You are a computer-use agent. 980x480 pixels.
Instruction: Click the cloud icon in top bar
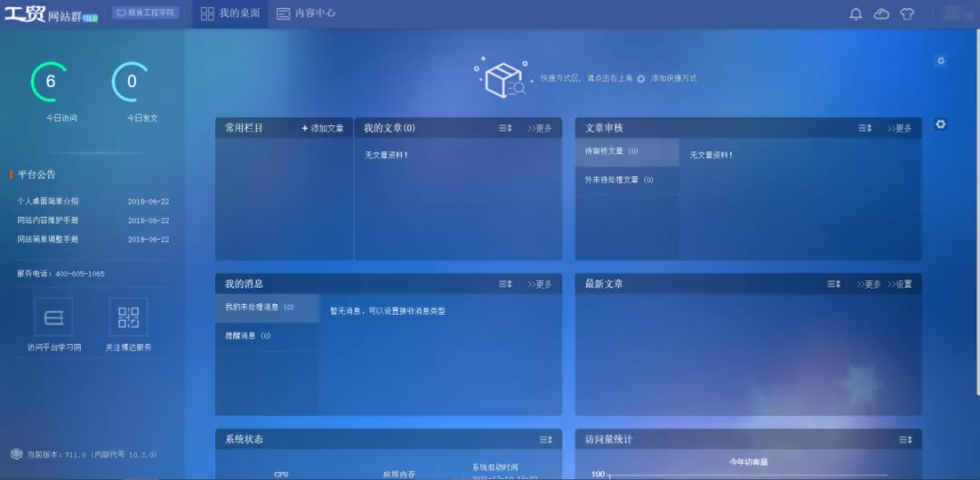click(x=881, y=14)
